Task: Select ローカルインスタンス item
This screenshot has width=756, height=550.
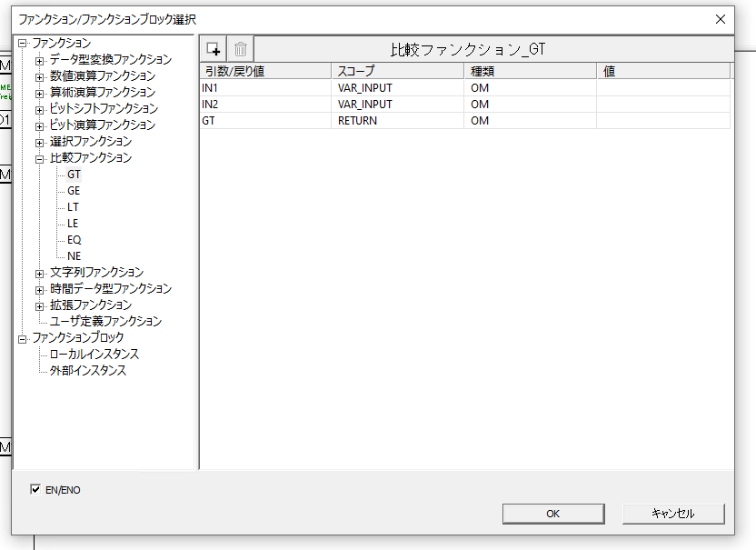Action: tap(94, 355)
